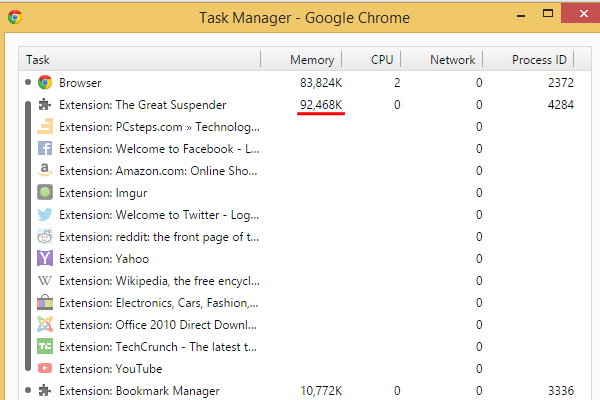Select Extension: TechCrunch row
Screen dimensions: 600x400
[x=305, y=346]
